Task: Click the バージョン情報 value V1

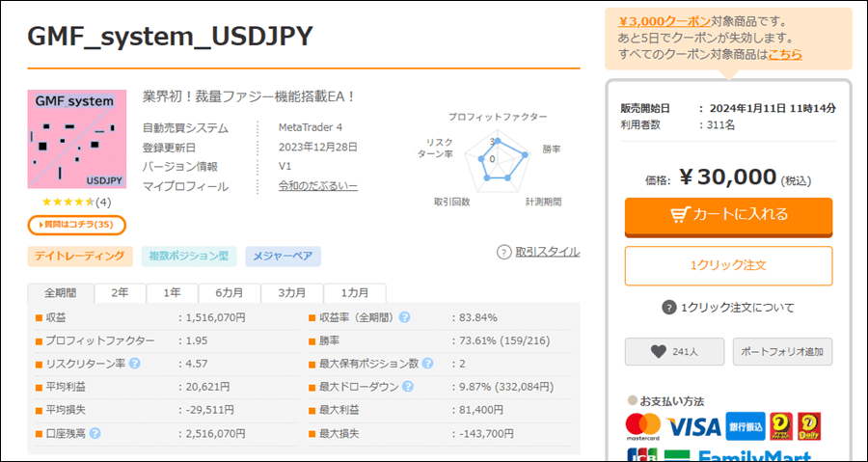Action: click(285, 167)
